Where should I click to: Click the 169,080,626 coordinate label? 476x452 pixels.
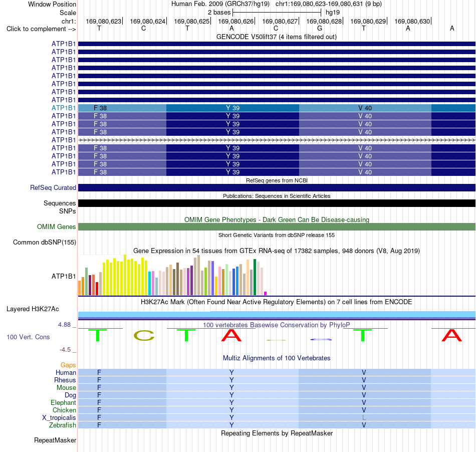(x=235, y=21)
